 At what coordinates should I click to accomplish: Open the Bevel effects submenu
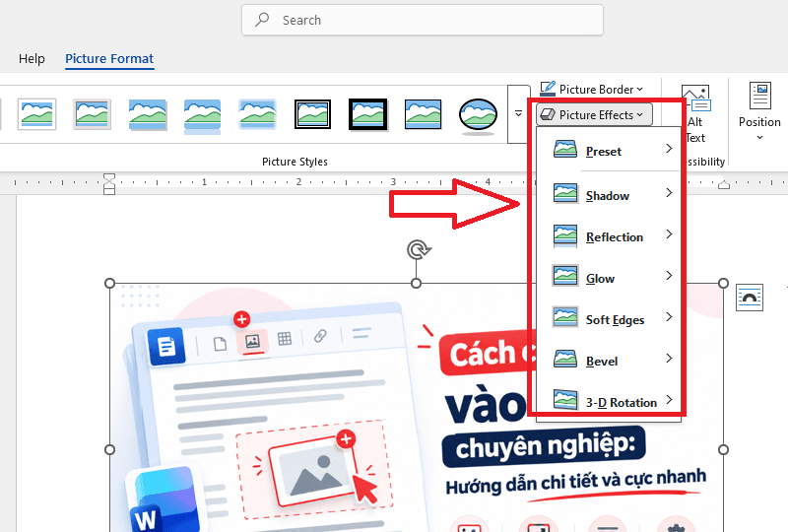[x=610, y=360]
